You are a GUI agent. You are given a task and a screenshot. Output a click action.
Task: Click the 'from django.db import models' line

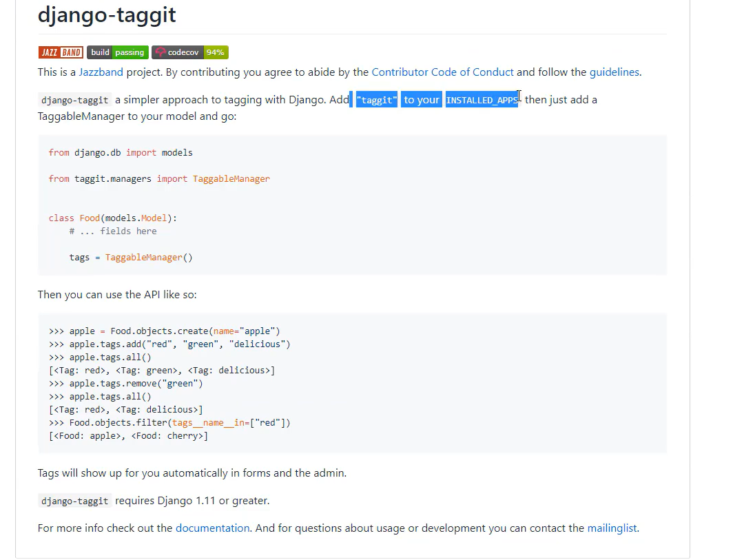[121, 153]
